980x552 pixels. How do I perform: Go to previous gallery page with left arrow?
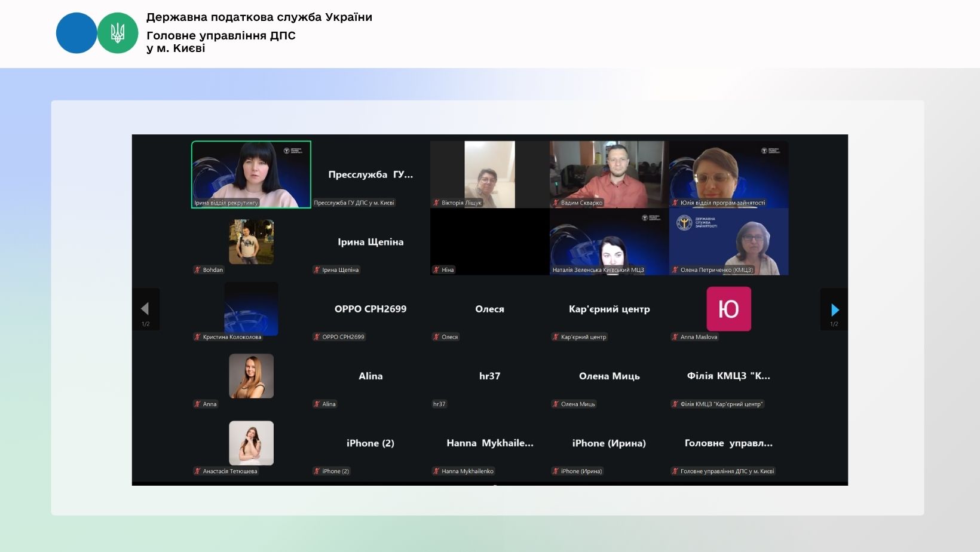[145, 309]
